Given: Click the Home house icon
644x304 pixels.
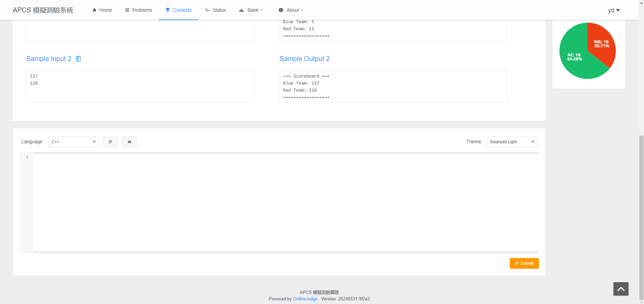Looking at the screenshot, I should (x=95, y=10).
